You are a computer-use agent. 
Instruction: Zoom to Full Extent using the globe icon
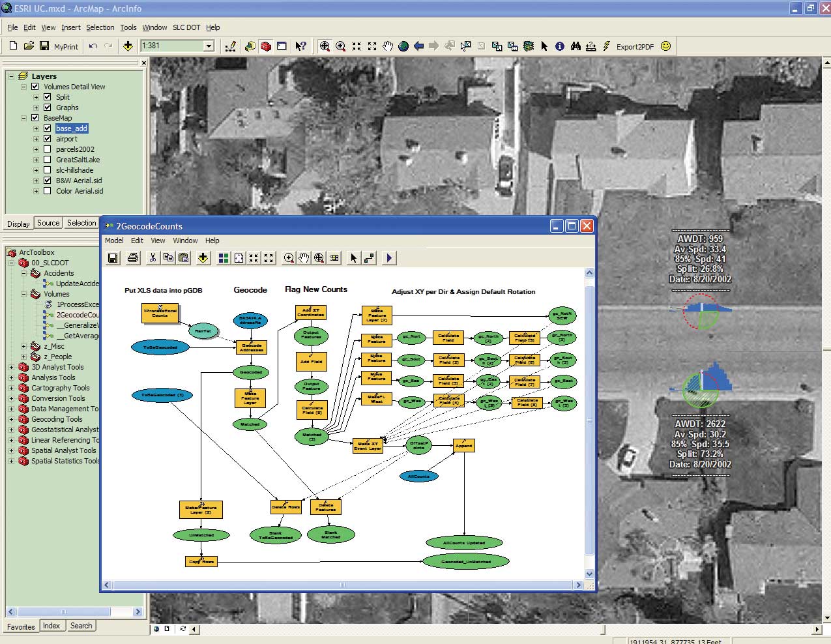(403, 46)
